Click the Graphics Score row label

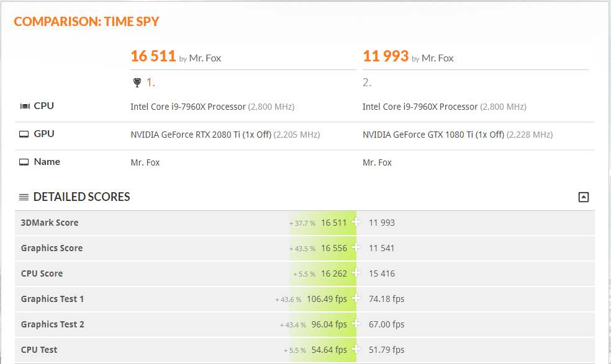pos(52,248)
